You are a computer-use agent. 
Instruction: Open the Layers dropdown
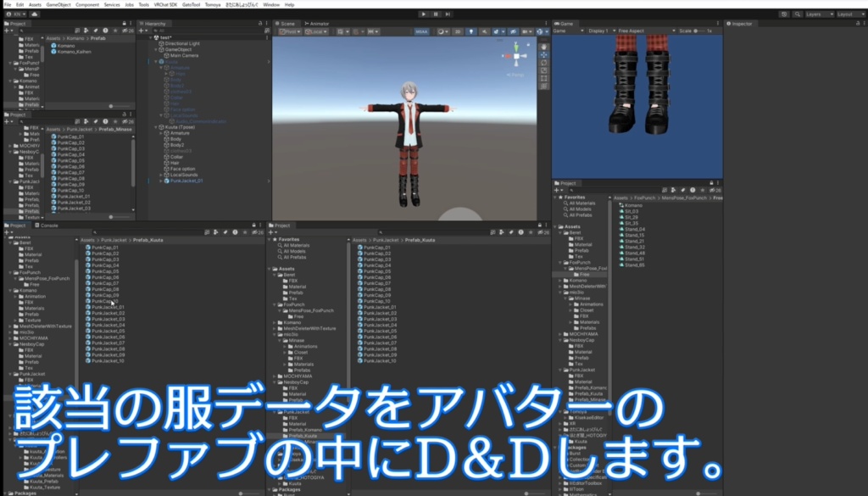click(820, 14)
